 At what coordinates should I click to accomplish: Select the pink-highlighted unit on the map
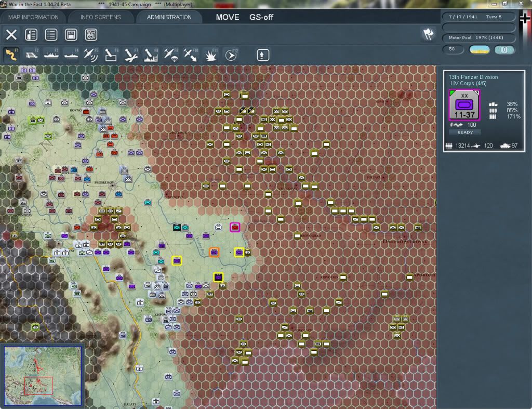[x=235, y=228]
